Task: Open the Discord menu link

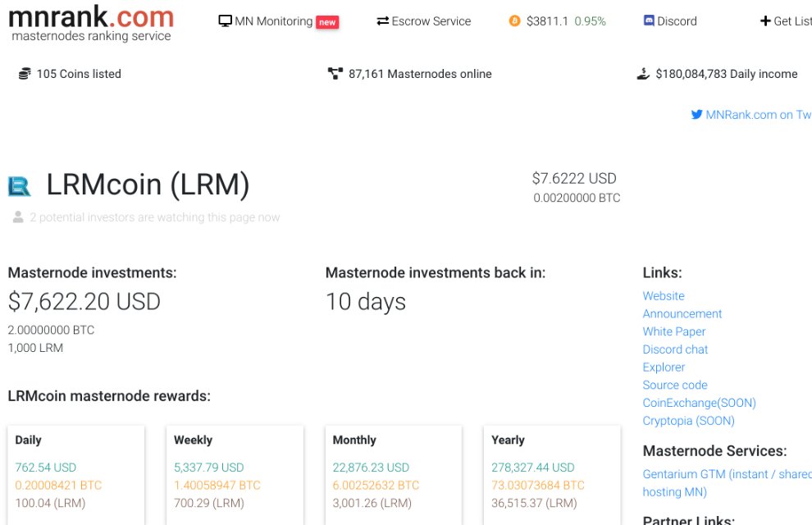Action: [x=677, y=21]
